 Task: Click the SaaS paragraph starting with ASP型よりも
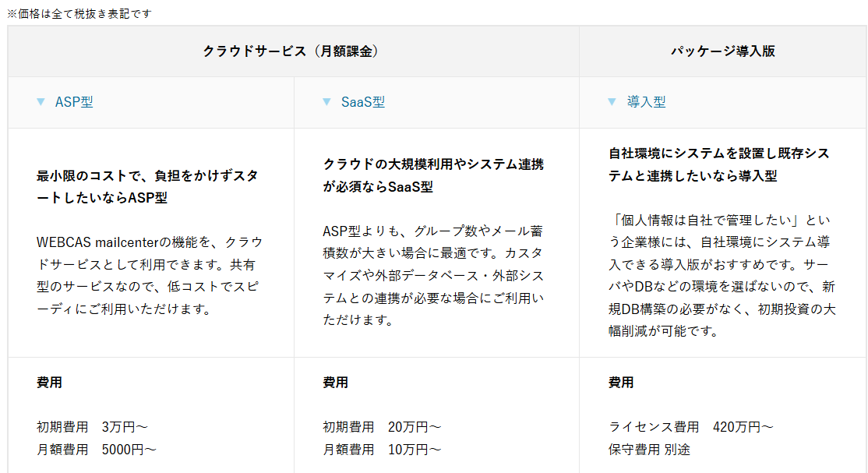point(433,275)
